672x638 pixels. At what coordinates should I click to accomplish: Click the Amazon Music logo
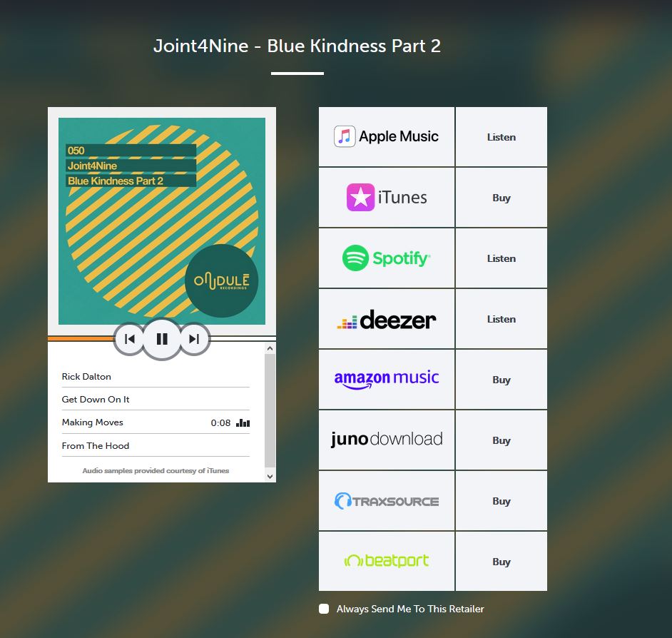click(x=386, y=379)
